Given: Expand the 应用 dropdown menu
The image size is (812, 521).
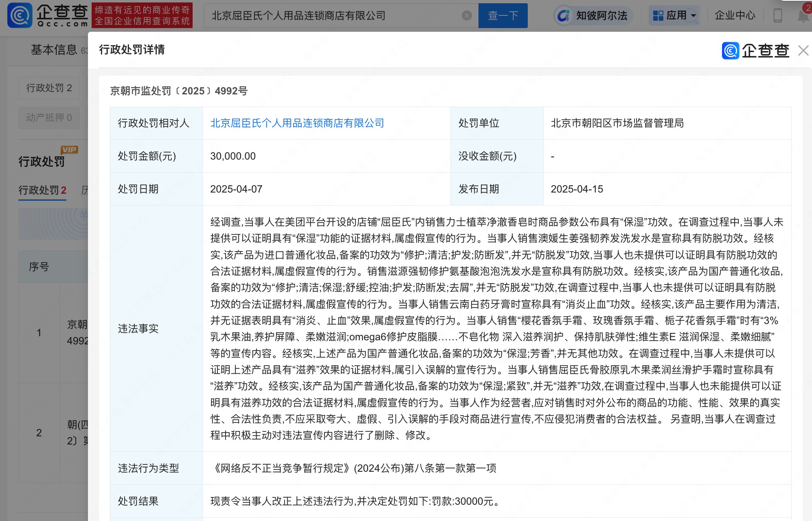Looking at the screenshot, I should (674, 16).
